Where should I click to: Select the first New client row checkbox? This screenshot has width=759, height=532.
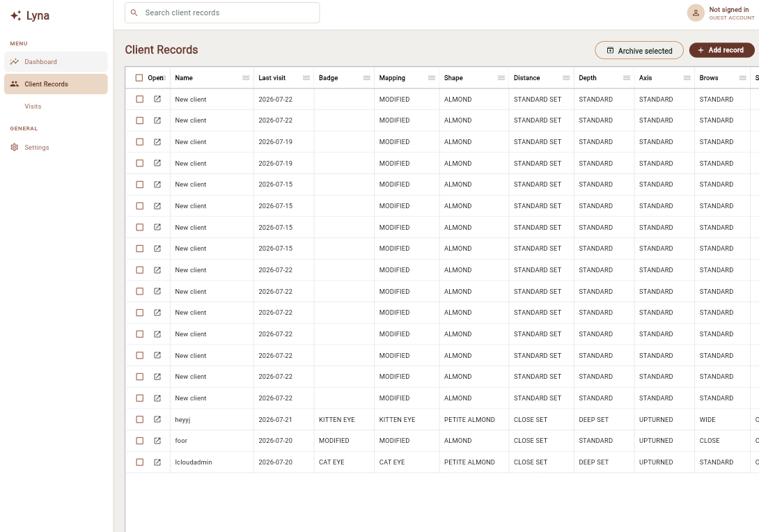pos(140,100)
